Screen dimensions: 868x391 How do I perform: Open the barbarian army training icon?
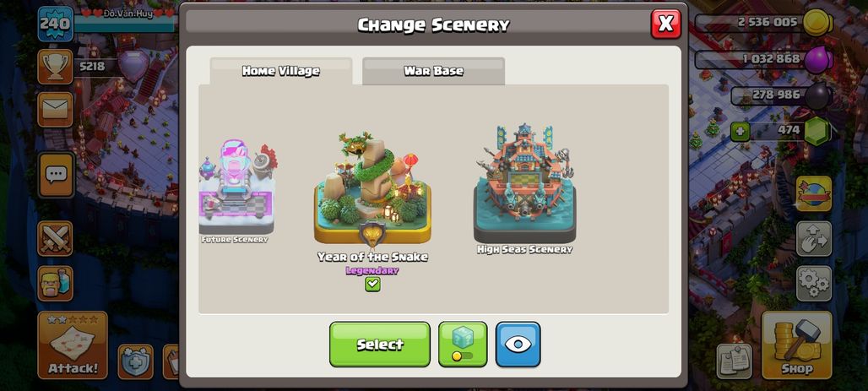point(55,283)
